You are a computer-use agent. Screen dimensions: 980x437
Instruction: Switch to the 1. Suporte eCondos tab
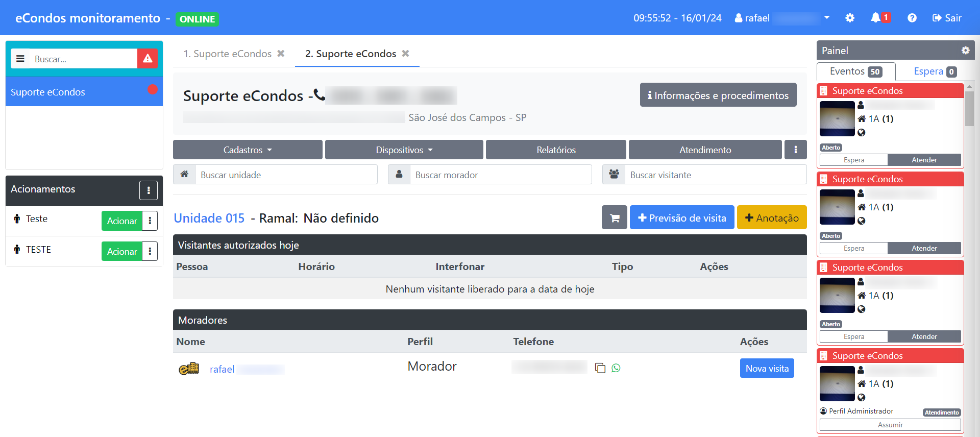[x=227, y=54]
